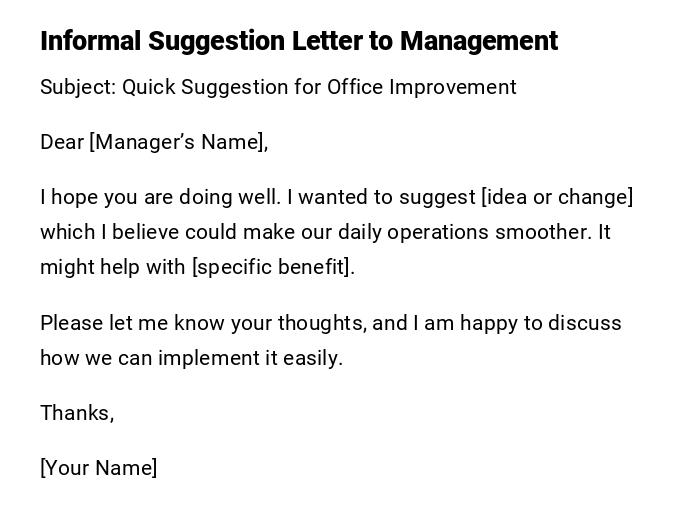Click the heading "Informal Suggestion Letter to Management"

pos(298,41)
